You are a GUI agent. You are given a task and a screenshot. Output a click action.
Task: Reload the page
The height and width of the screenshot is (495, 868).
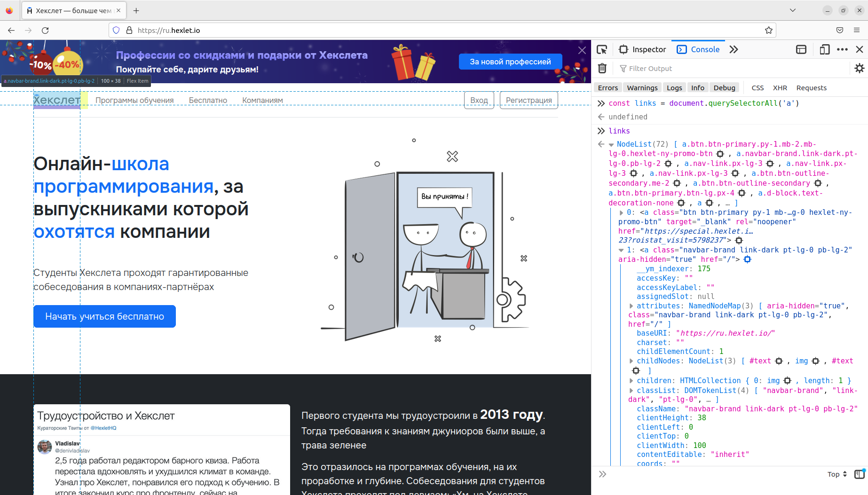point(45,30)
